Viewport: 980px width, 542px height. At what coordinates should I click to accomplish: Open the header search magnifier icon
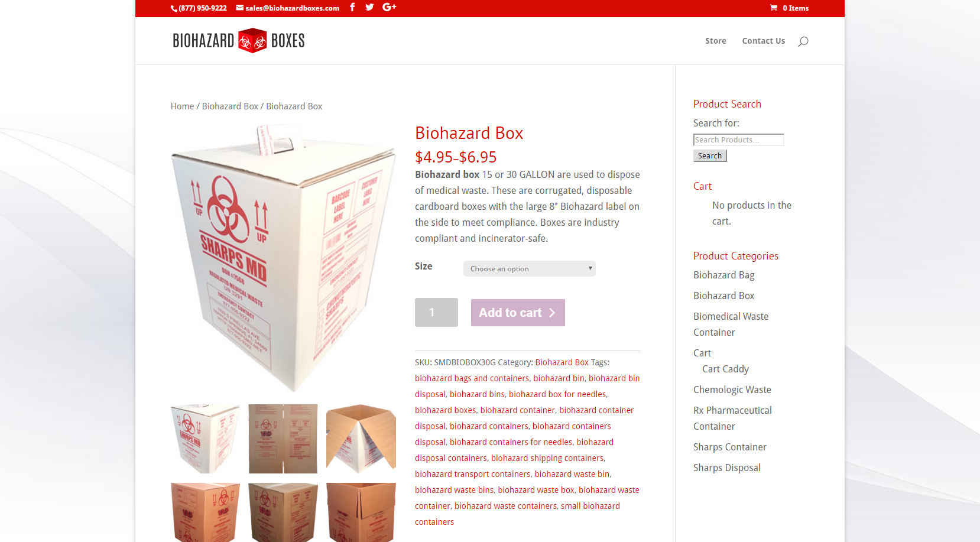(x=803, y=41)
